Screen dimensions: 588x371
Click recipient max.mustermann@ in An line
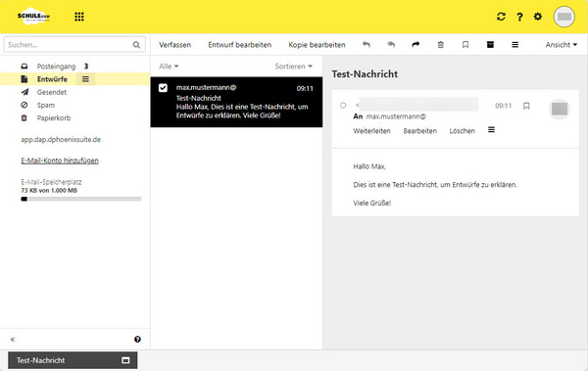click(396, 116)
